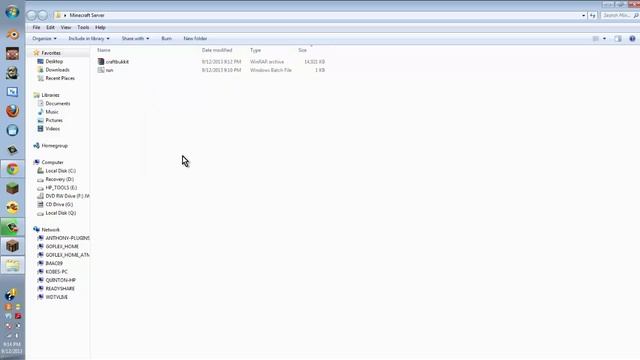The image size is (640, 360).
Task: Open the Videos library
Action: (x=52, y=129)
